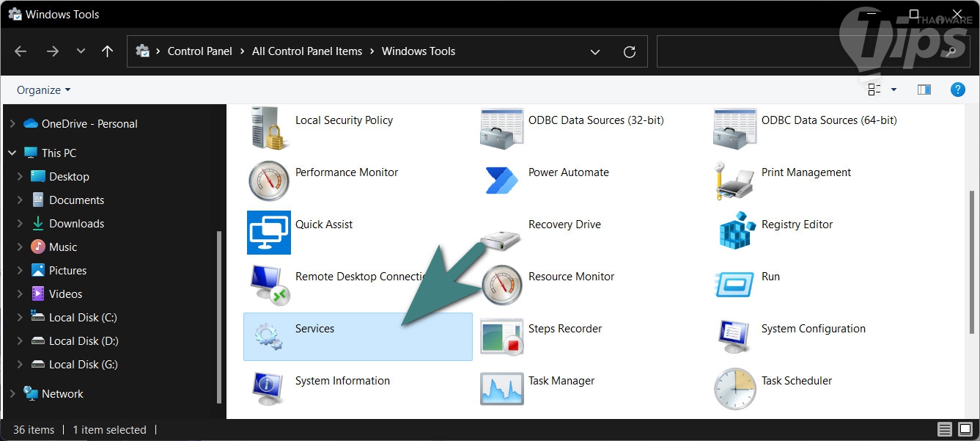Select Local Disk (G:) in sidebar
The width and height of the screenshot is (980, 441).
(x=84, y=365)
